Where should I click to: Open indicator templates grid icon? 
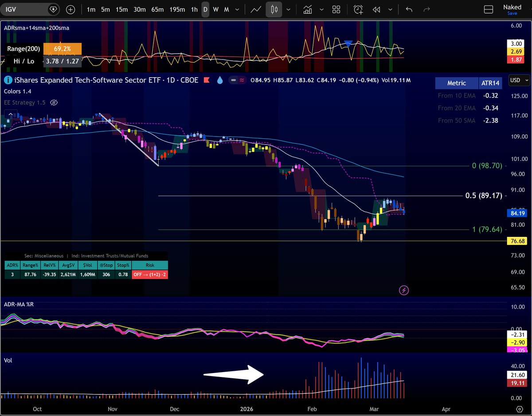pyautogui.click(x=336, y=9)
